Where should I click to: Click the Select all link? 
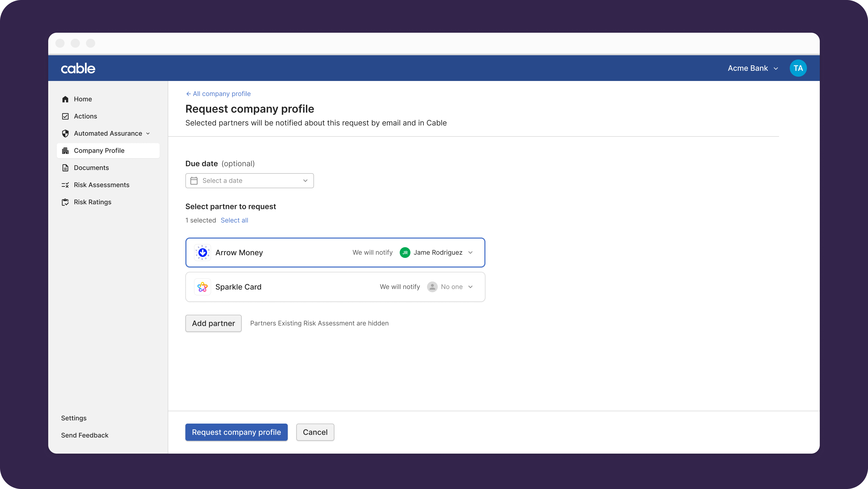(x=234, y=221)
